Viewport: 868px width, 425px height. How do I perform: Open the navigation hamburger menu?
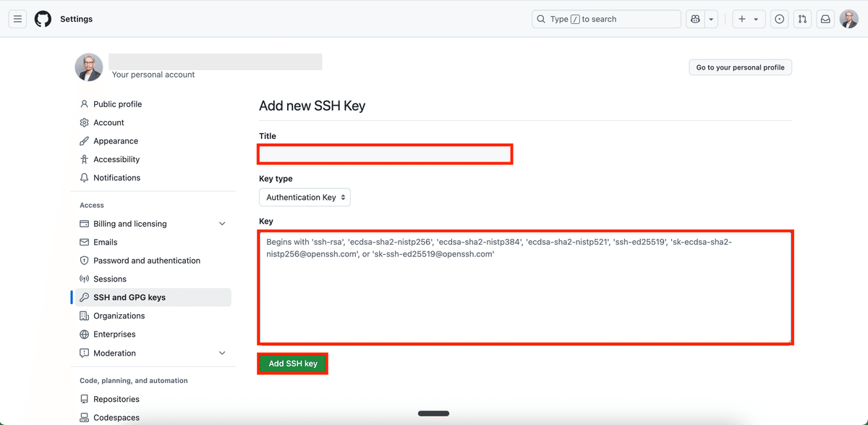tap(17, 19)
